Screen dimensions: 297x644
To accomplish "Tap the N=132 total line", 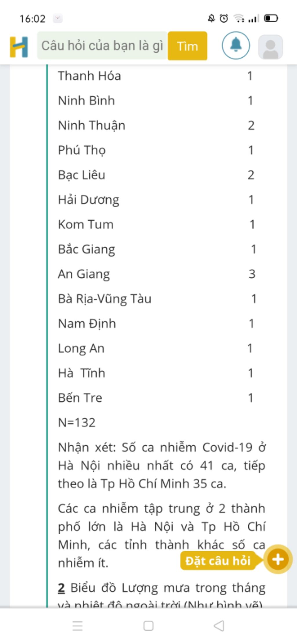I will (x=77, y=423).
